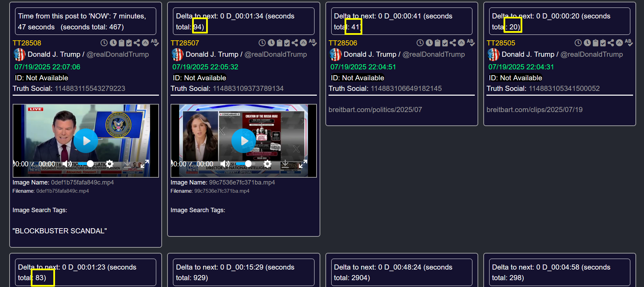Open video settings gear on TT28507 player
Screen dimensions: 644x287
pos(267,164)
